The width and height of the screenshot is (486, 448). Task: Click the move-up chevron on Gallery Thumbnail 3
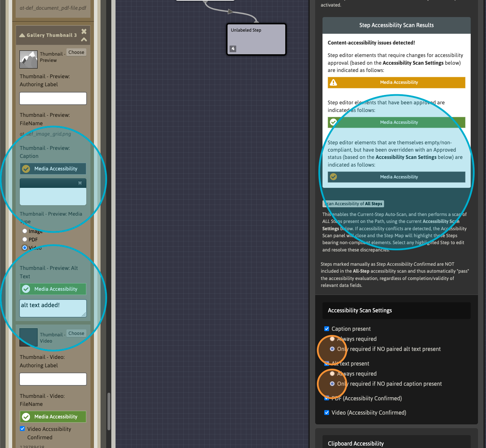click(84, 39)
